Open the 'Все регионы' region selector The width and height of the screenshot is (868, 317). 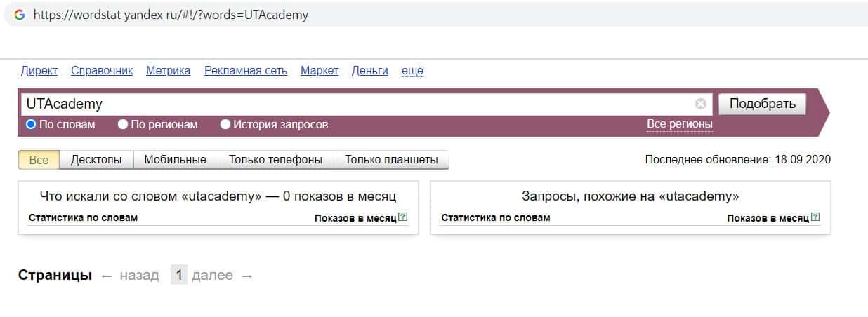point(679,124)
